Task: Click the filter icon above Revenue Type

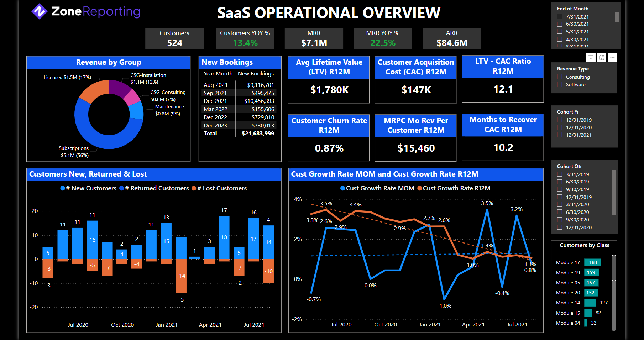Action: click(591, 57)
